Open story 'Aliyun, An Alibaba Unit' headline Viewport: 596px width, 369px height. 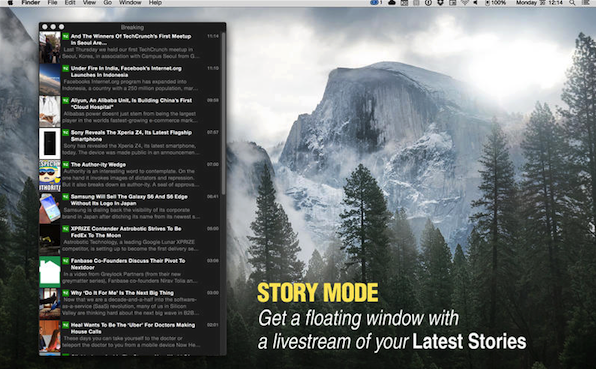[x=132, y=104]
